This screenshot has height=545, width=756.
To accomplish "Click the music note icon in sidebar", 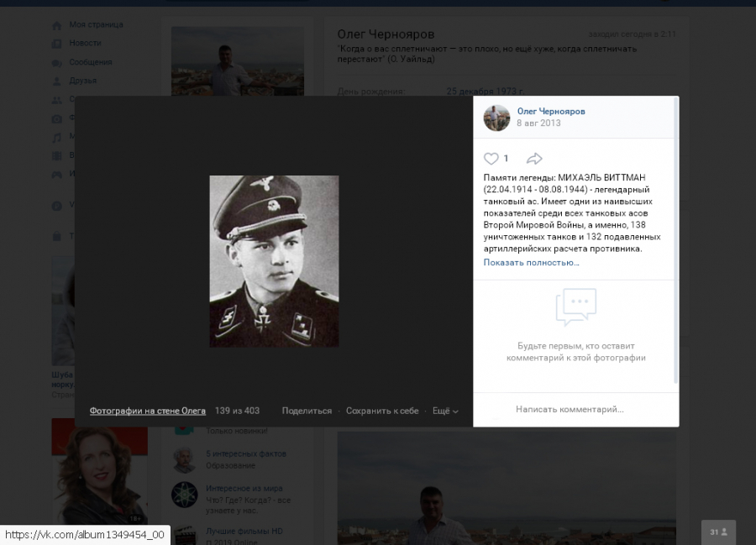I will 56,138.
